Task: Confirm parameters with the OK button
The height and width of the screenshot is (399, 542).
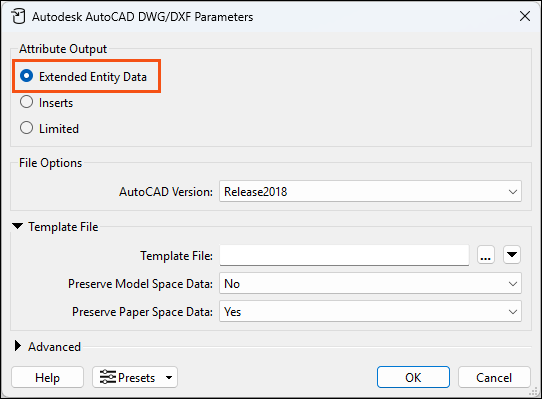Action: click(413, 377)
